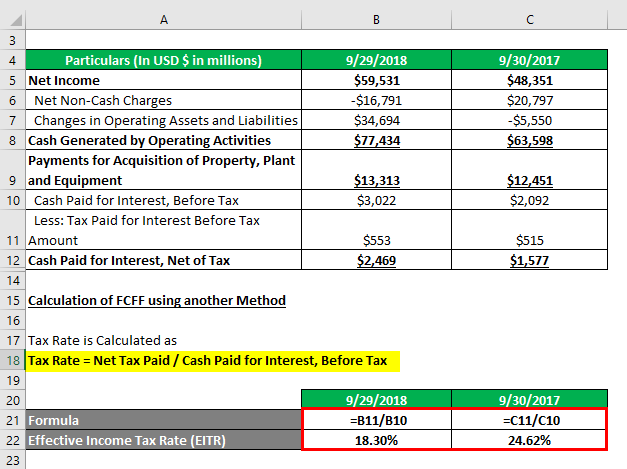Select the $515 cell
627x469 pixels.
(529, 230)
